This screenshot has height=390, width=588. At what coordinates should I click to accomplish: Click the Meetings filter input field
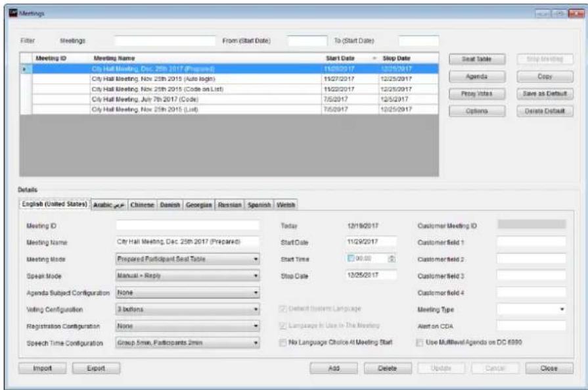click(x=166, y=41)
